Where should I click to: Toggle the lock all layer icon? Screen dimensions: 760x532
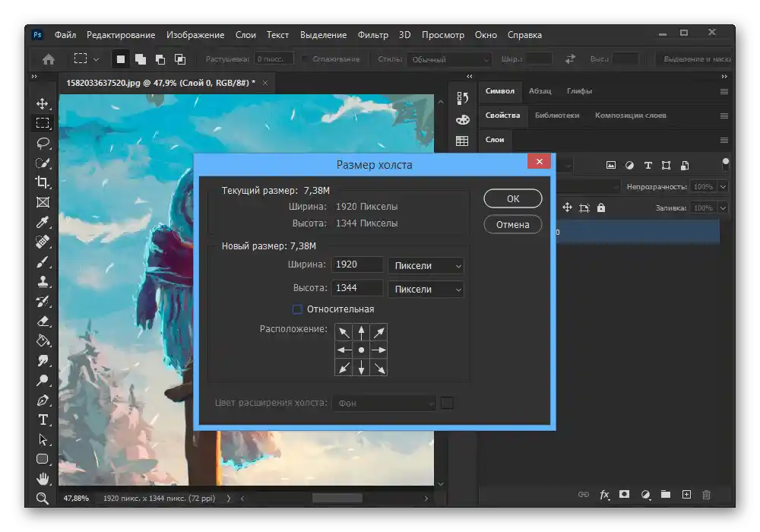point(601,207)
